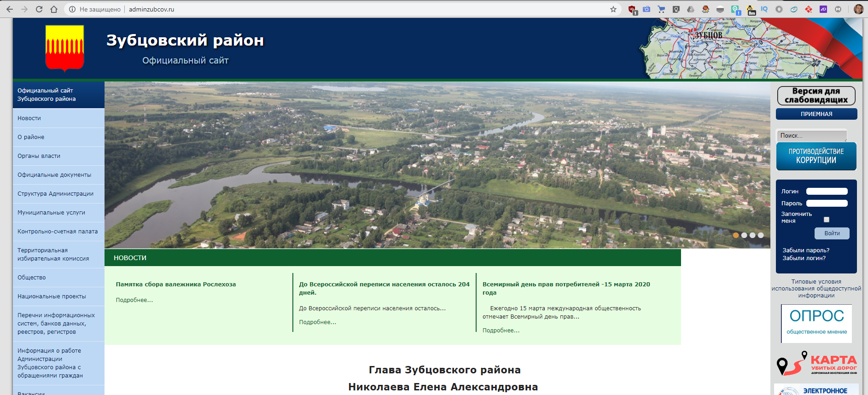Open the uBlock Origin extension icon
Screen dimensions: 868x395
(632, 10)
